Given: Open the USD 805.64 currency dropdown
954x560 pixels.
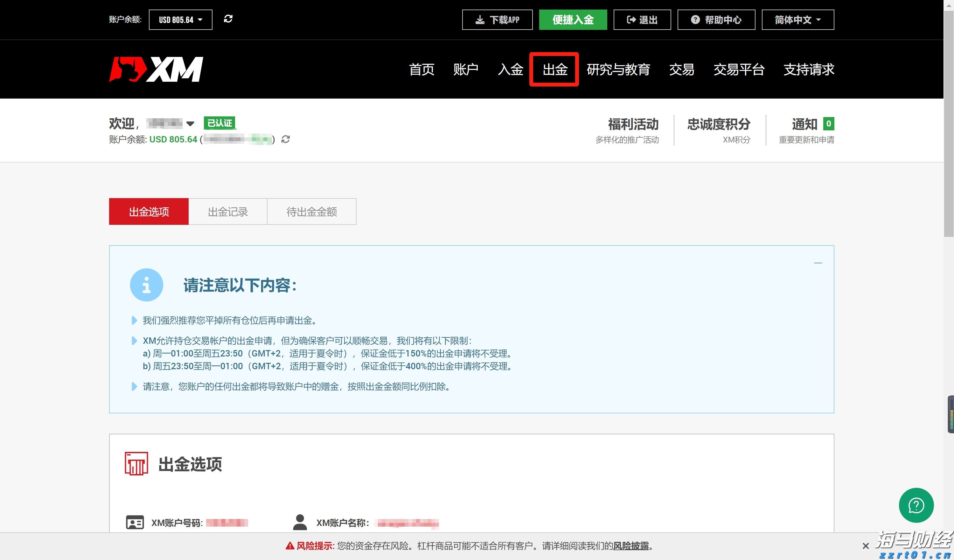Looking at the screenshot, I should coord(180,19).
